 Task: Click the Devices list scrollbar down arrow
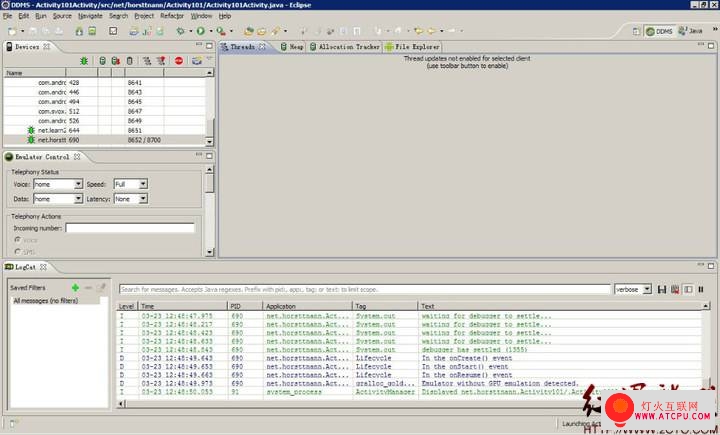click(209, 141)
